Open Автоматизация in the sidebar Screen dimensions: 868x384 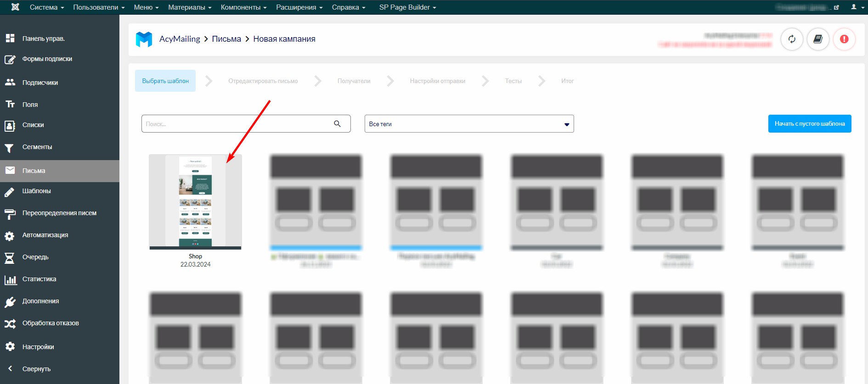45,235
